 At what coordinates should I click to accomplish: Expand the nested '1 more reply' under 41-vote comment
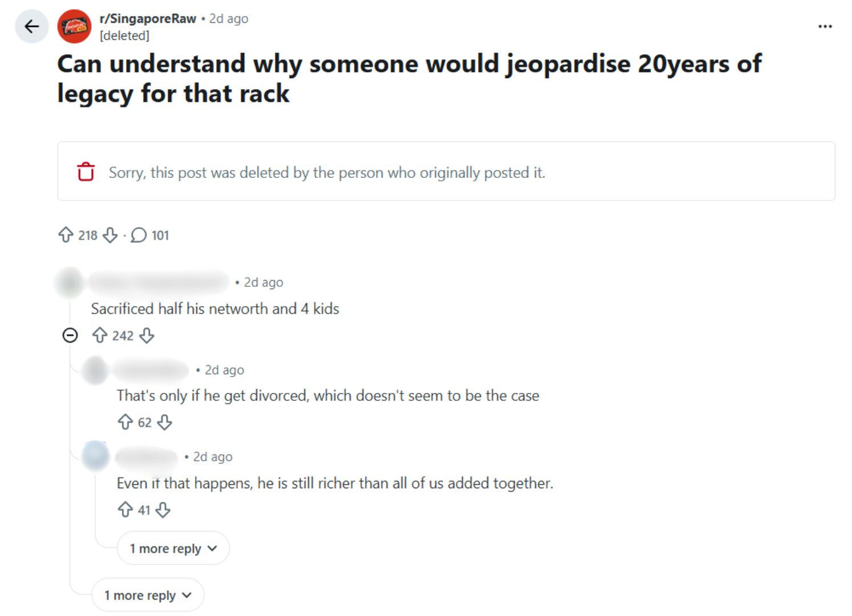[x=173, y=548]
